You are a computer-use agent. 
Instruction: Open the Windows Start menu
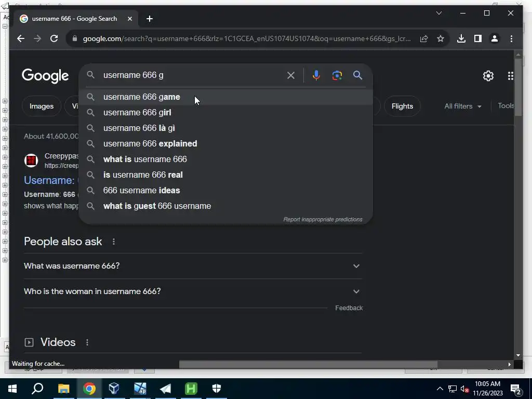click(x=12, y=389)
